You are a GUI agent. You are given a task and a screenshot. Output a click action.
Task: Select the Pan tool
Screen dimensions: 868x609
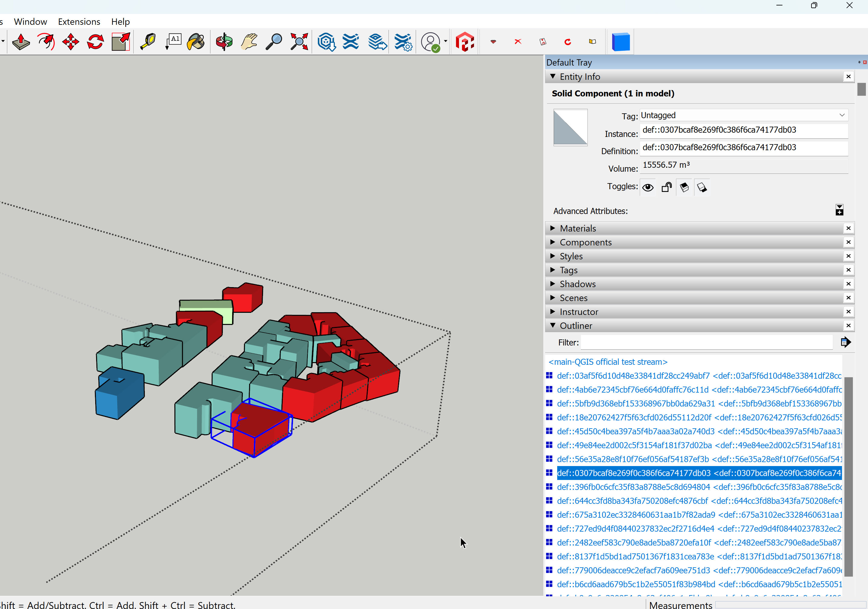(249, 42)
